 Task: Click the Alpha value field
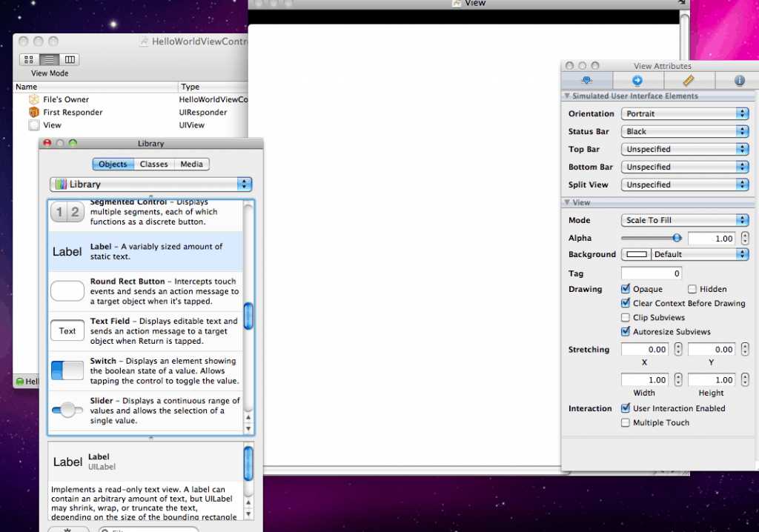click(x=712, y=238)
